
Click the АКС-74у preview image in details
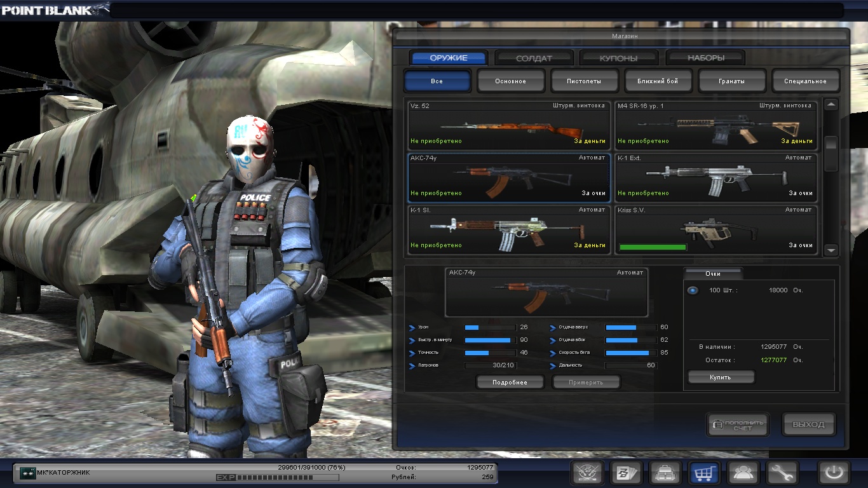546,292
